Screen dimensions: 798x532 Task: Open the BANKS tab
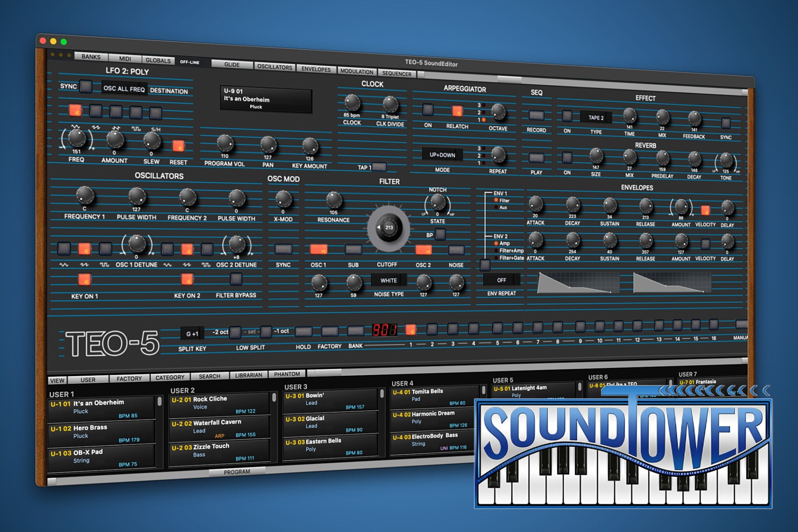pyautogui.click(x=91, y=57)
